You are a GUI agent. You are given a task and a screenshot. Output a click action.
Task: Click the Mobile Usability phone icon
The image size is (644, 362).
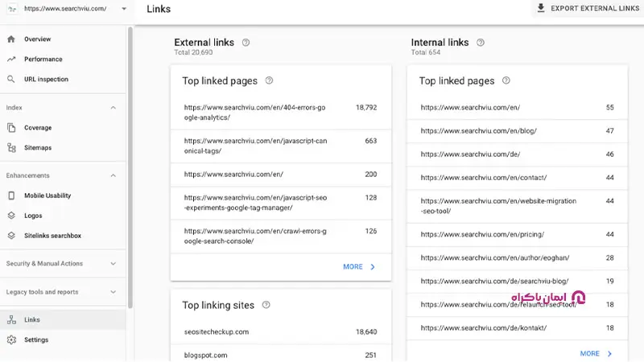coord(11,195)
